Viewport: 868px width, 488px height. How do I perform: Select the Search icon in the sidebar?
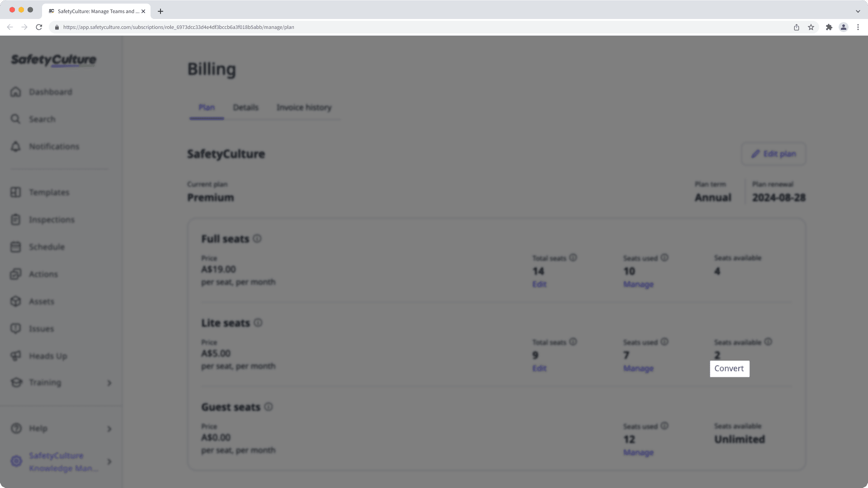click(x=43, y=119)
